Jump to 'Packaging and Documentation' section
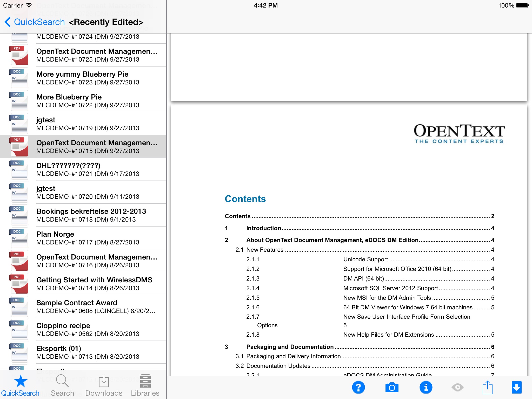This screenshot has height=399, width=532. [360, 347]
